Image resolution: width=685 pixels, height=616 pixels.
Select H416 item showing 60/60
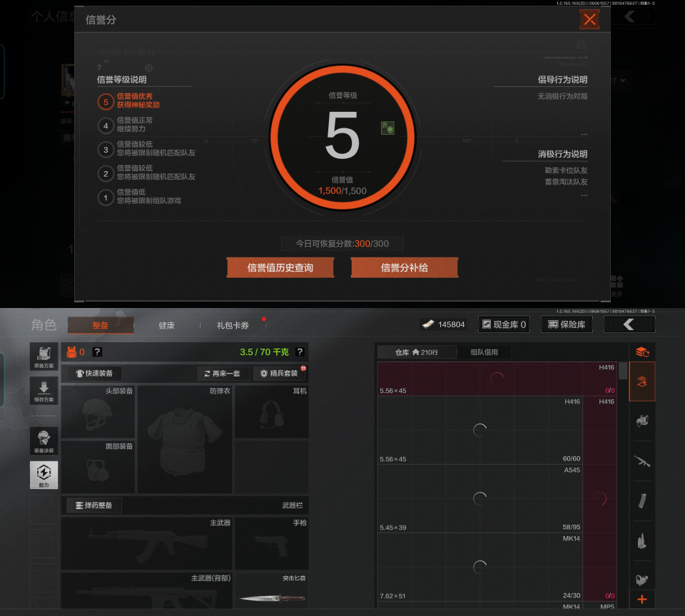point(479,430)
